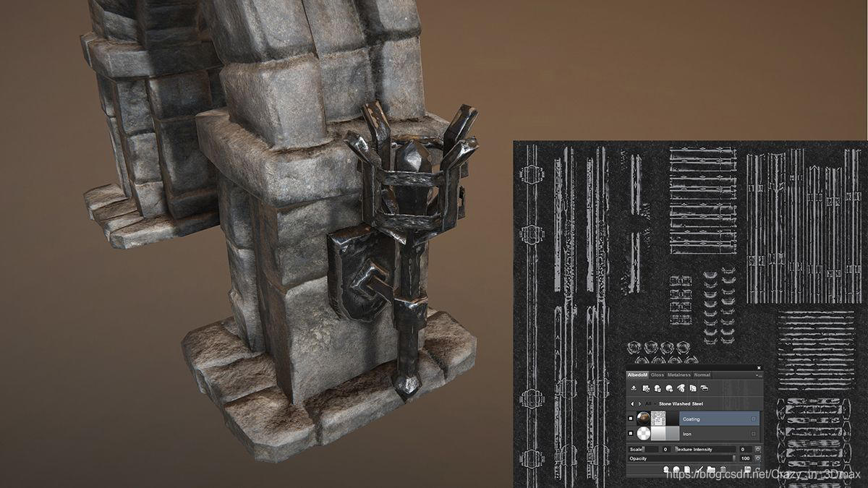Open the Metalness tab
Viewport: 868px width, 488px height.
pos(679,374)
